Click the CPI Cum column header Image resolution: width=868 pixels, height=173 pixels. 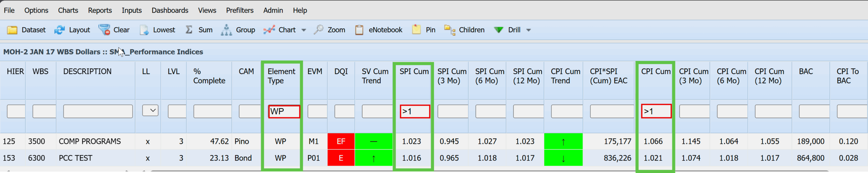(x=655, y=72)
